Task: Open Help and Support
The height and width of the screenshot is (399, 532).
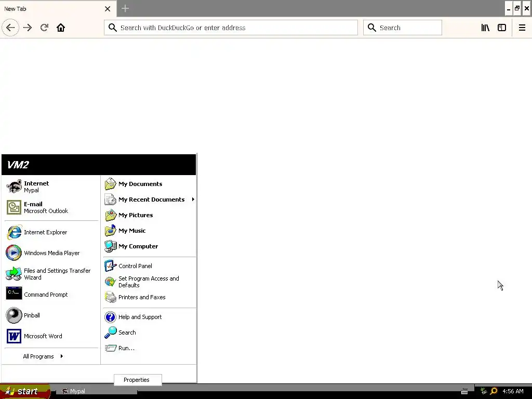Action: pyautogui.click(x=149, y=317)
